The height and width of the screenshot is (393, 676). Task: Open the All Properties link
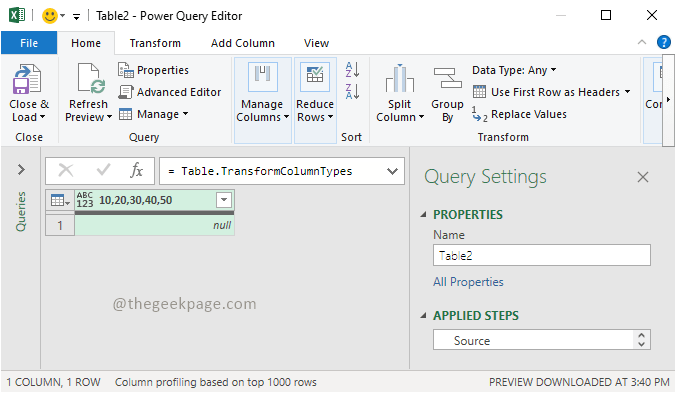pos(468,282)
